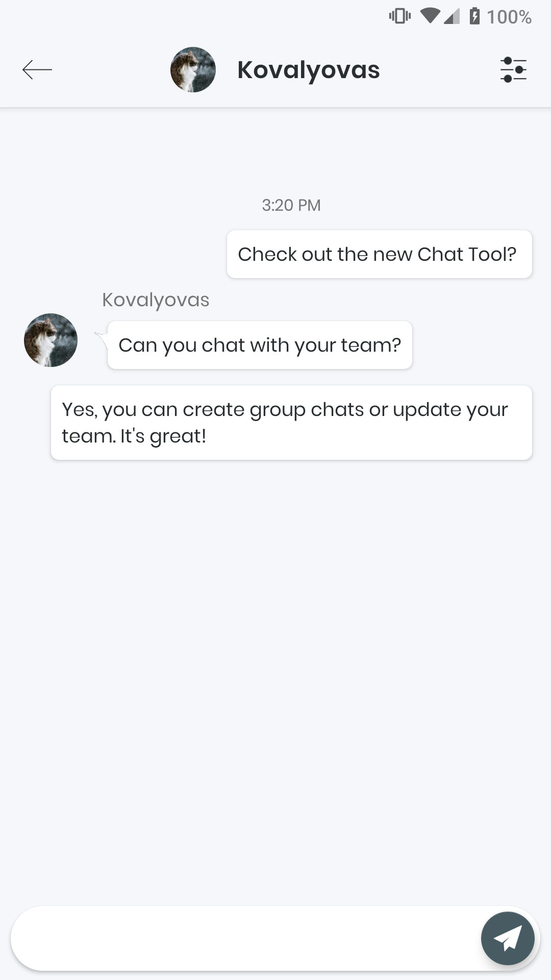The image size is (551, 980).
Task: Tap the Wi-Fi status icon
Action: (x=430, y=16)
